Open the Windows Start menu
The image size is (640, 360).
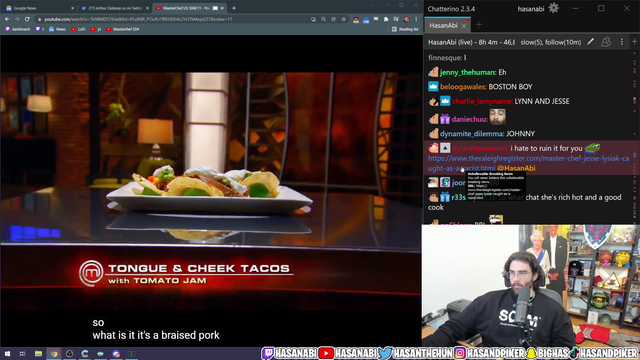(7, 353)
